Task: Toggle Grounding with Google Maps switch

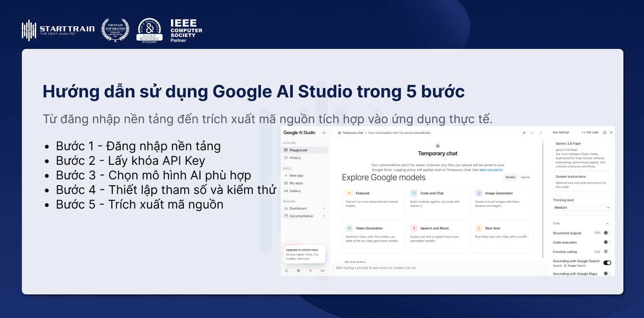Action: coord(607,273)
